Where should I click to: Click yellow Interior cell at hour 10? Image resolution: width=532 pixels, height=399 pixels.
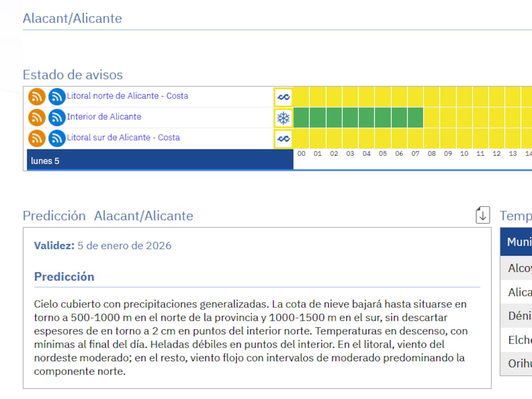click(464, 118)
